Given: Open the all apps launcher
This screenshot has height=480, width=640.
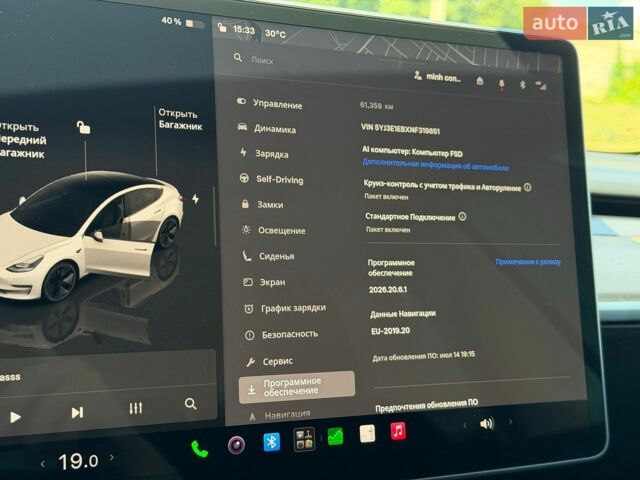Looking at the screenshot, I should (x=304, y=439).
